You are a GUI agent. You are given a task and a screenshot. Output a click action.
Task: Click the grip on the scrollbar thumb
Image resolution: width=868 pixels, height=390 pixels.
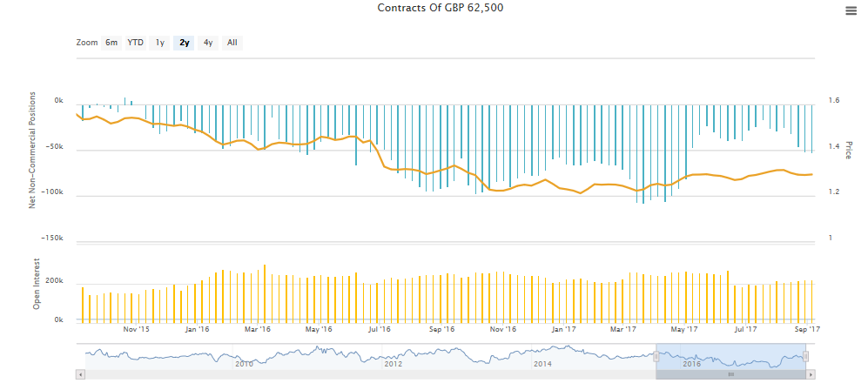731,373
